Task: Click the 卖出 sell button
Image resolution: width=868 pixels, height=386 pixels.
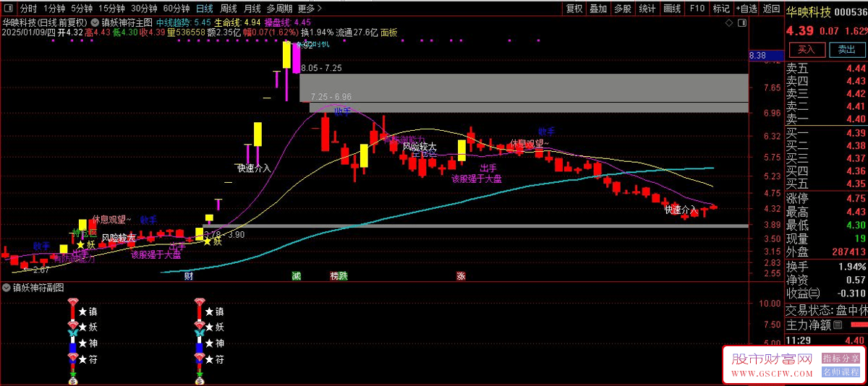Action: click(x=846, y=49)
